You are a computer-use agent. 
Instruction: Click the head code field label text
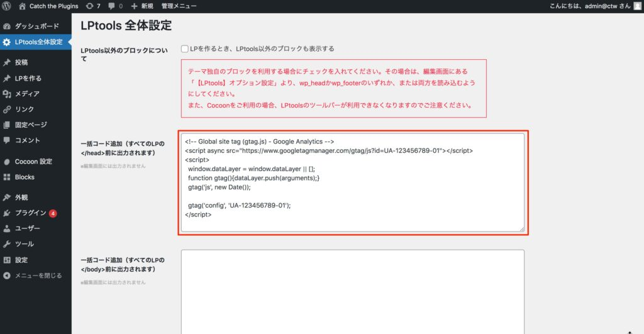coord(123,148)
